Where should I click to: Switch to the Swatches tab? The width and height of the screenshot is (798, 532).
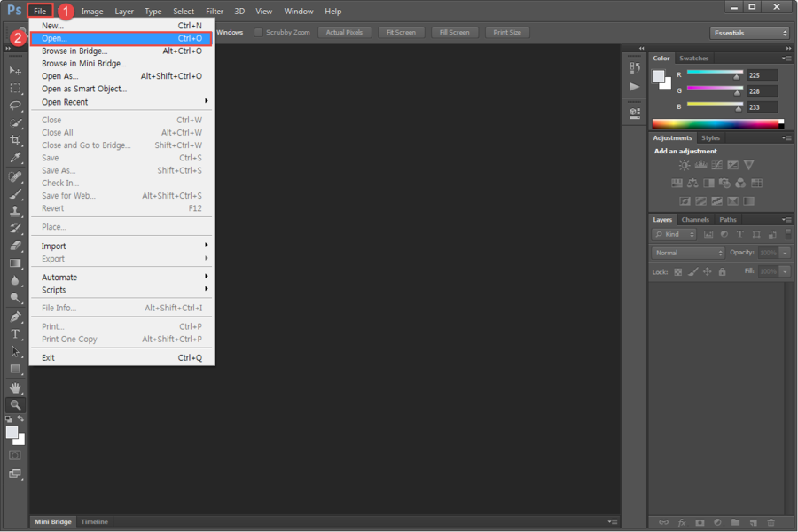click(693, 59)
